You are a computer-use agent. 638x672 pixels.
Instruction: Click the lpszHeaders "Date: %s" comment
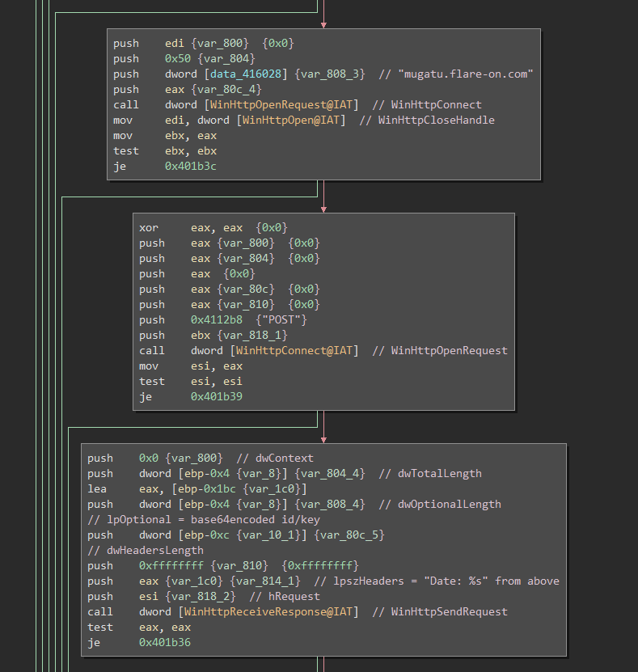pos(437,581)
